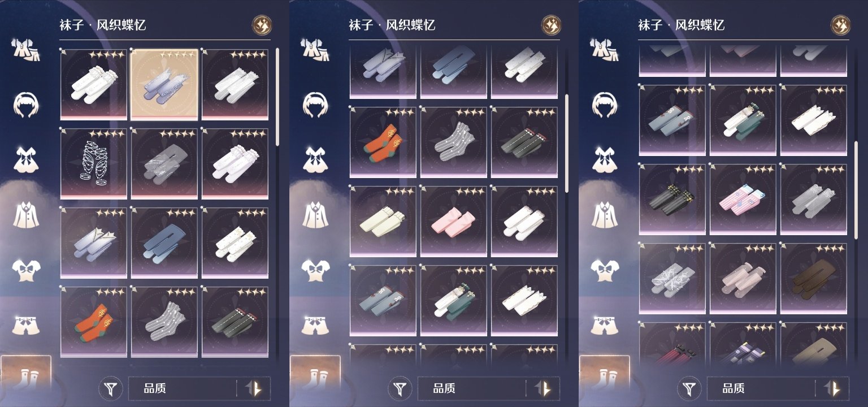The height and width of the screenshot is (407, 868).
Task: Choose the silver chain leg ornament item
Action: click(94, 163)
